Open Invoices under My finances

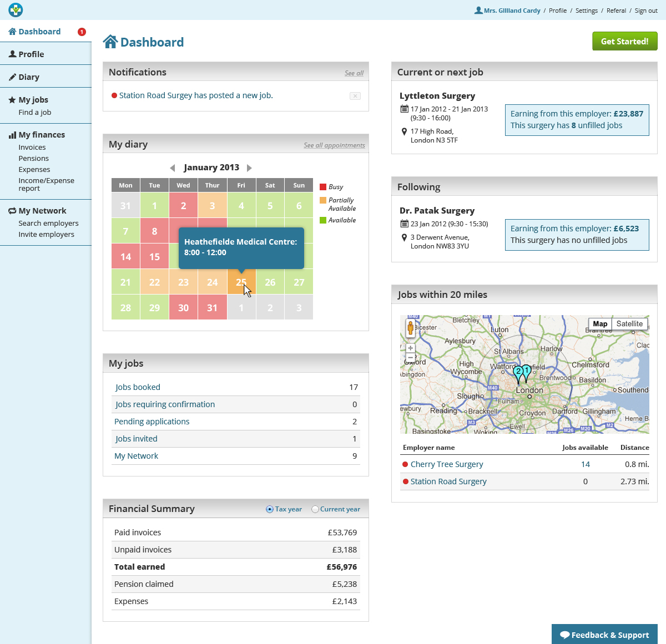32,148
